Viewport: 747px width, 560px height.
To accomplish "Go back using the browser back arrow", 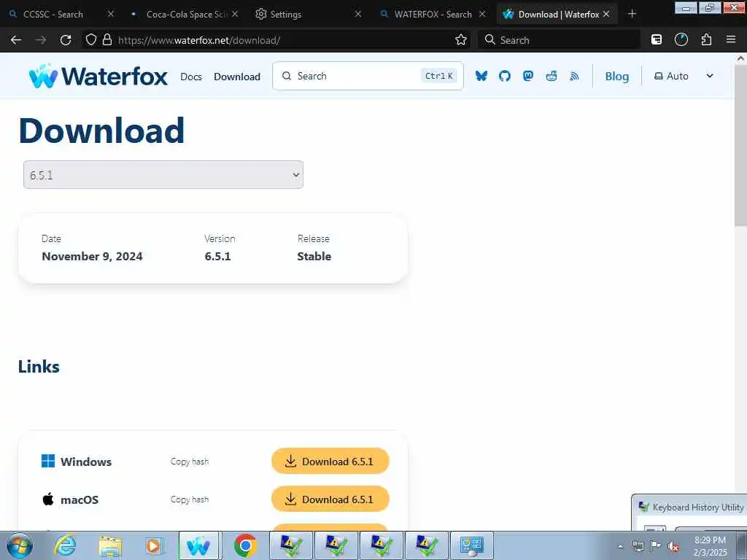I will [16, 40].
